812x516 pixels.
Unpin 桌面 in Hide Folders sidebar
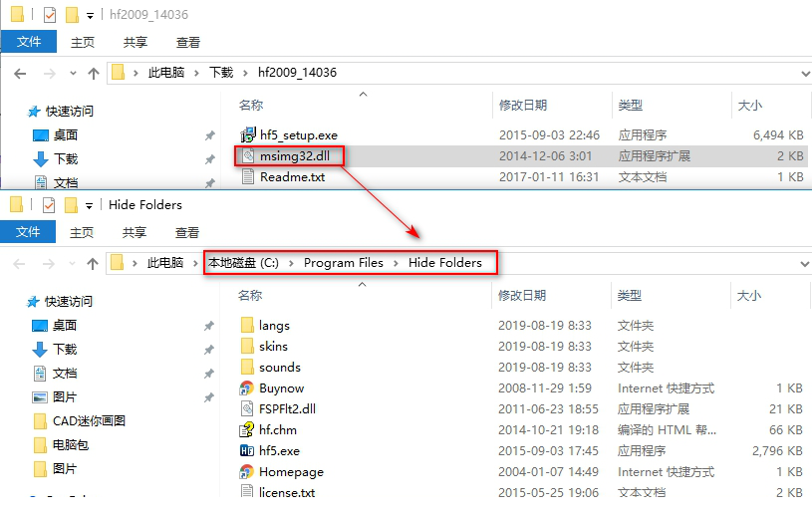(208, 326)
